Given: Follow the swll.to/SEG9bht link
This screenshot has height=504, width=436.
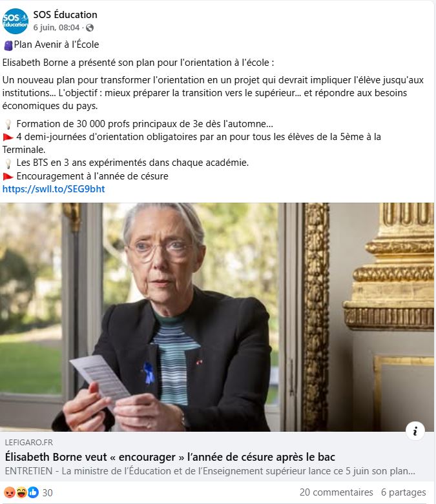Looking at the screenshot, I should point(54,189).
